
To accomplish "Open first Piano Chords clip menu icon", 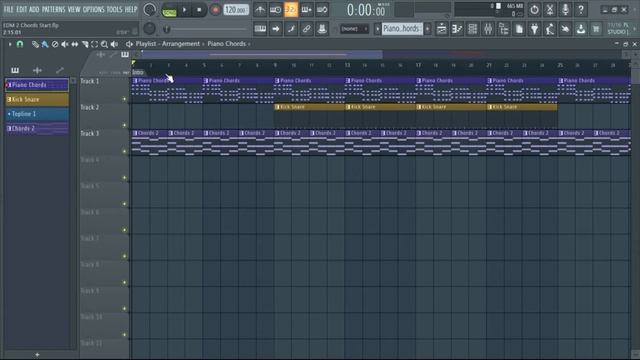I will (x=135, y=81).
